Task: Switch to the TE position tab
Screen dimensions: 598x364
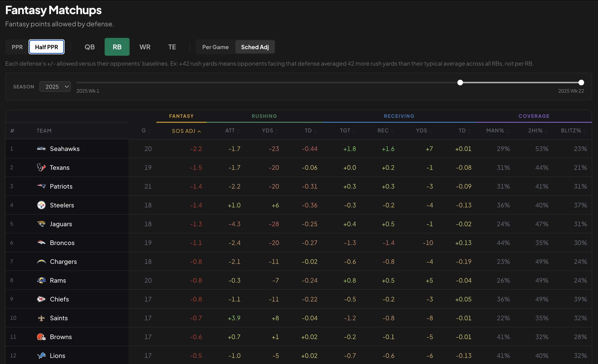Action: 172,47
